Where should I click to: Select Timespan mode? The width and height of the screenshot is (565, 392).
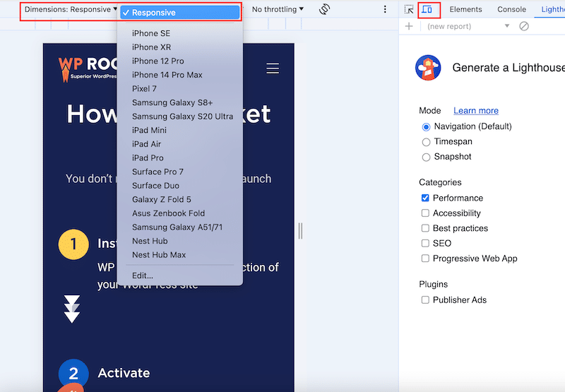pos(426,142)
